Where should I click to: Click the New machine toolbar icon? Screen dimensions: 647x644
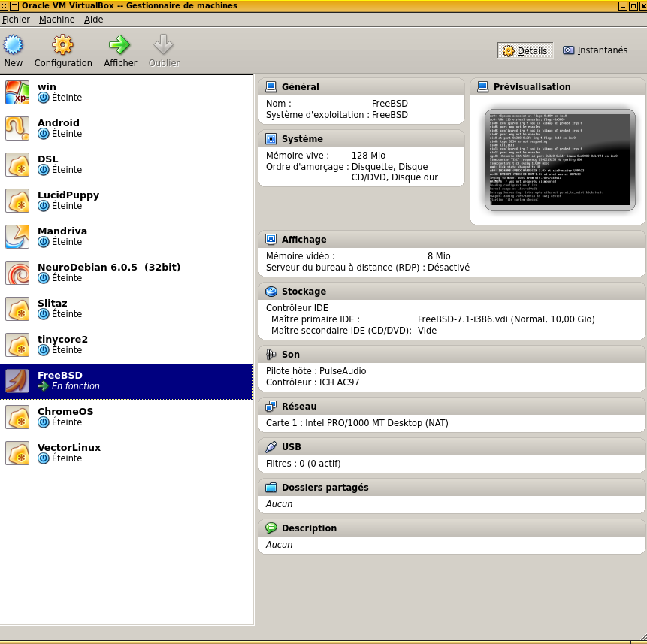tap(14, 44)
